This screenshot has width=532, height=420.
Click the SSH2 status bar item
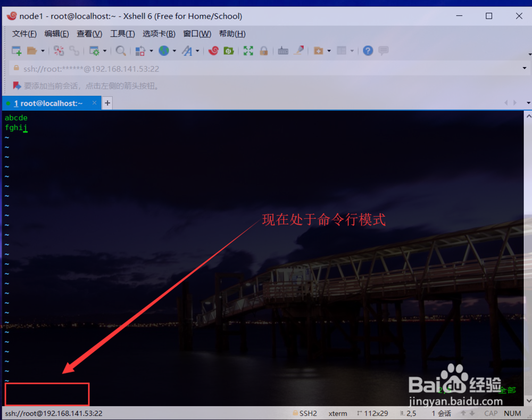click(309, 413)
